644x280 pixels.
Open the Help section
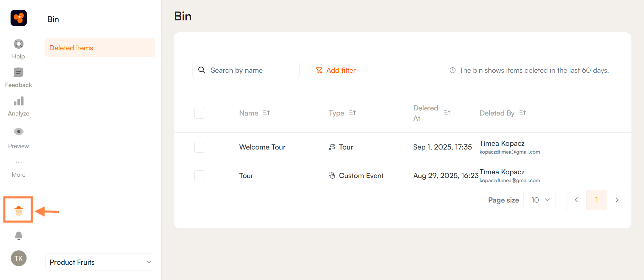tap(18, 49)
